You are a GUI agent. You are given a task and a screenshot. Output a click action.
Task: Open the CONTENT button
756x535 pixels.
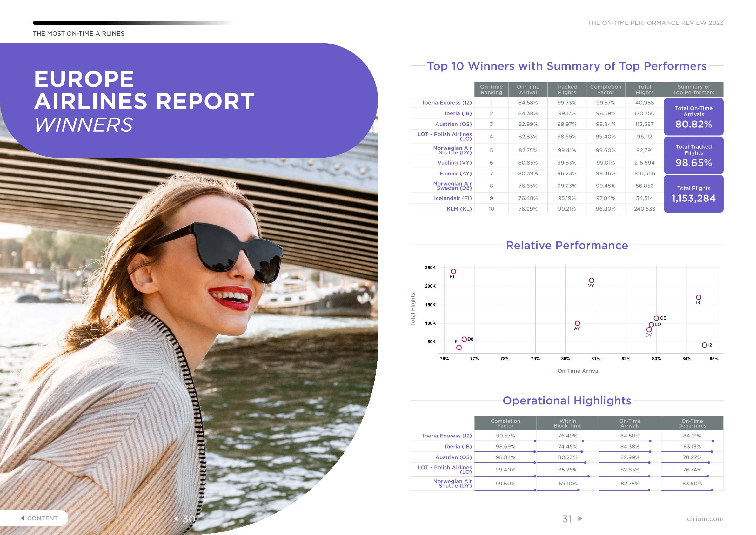42,518
